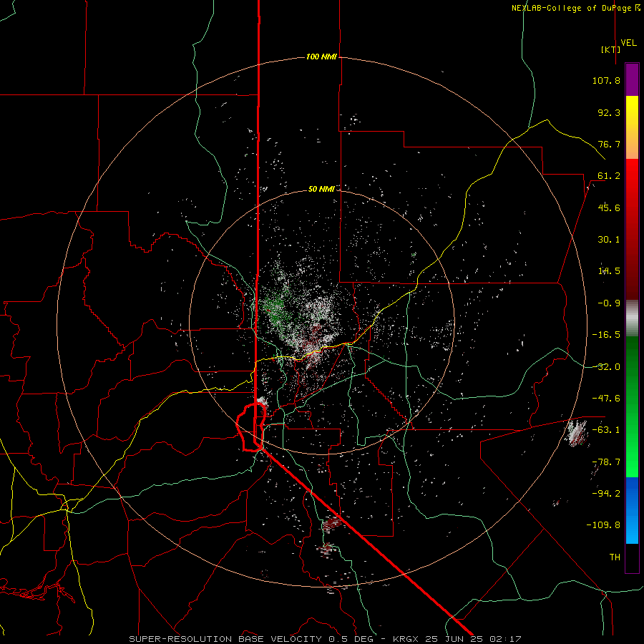
Task: Click the VEL legend heading
Action: [x=628, y=43]
